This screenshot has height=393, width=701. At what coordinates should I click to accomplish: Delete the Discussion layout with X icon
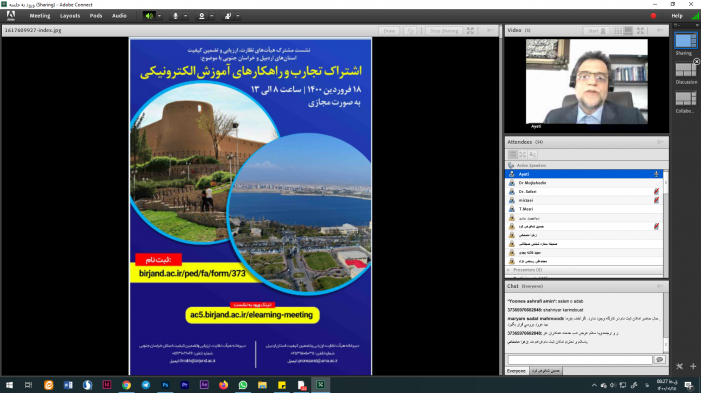tap(697, 61)
